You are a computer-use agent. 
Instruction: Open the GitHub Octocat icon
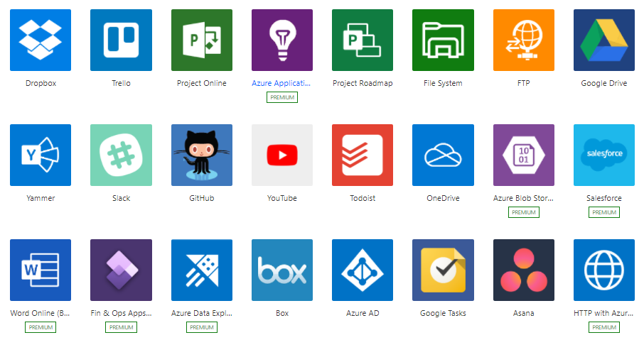(202, 155)
